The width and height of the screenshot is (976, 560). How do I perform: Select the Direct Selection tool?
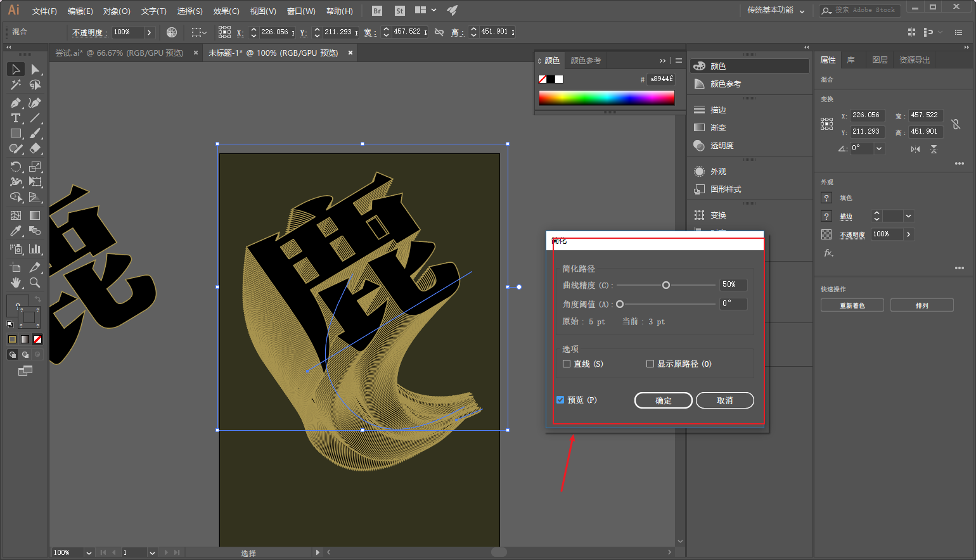tap(35, 69)
